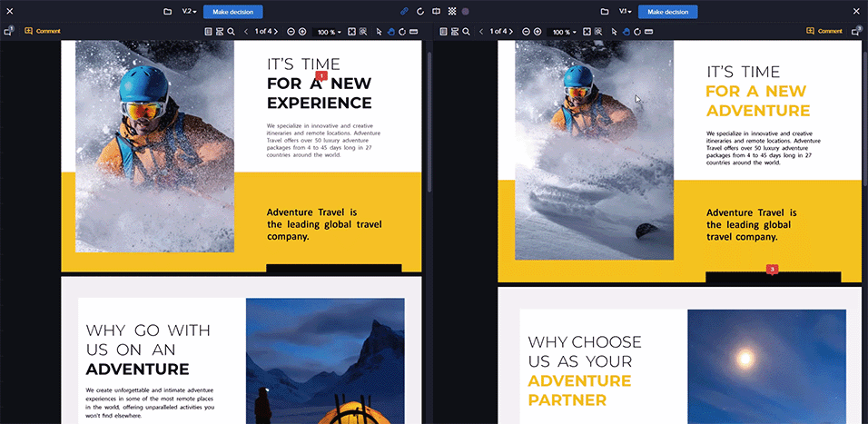The height and width of the screenshot is (424, 868).
Task: Toggle ruler measure tool in right pane
Action: click(x=649, y=32)
